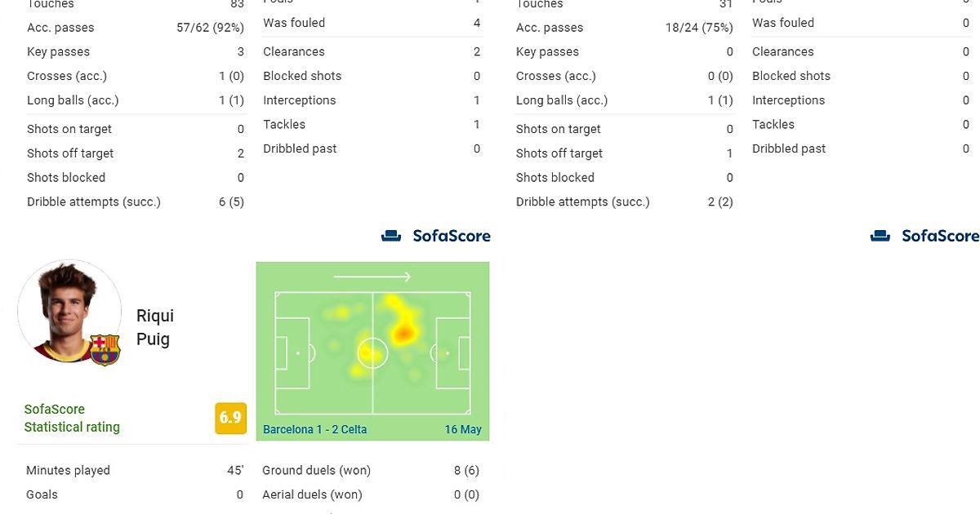This screenshot has width=980, height=514.
Task: Click the Acc. passes 18/24 (75%) row
Action: pyautogui.click(x=625, y=28)
